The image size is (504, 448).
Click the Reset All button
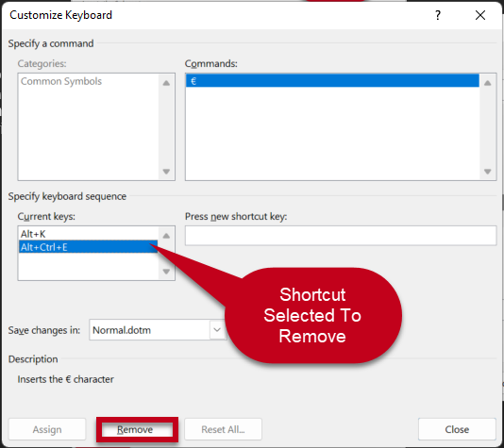[x=223, y=429]
